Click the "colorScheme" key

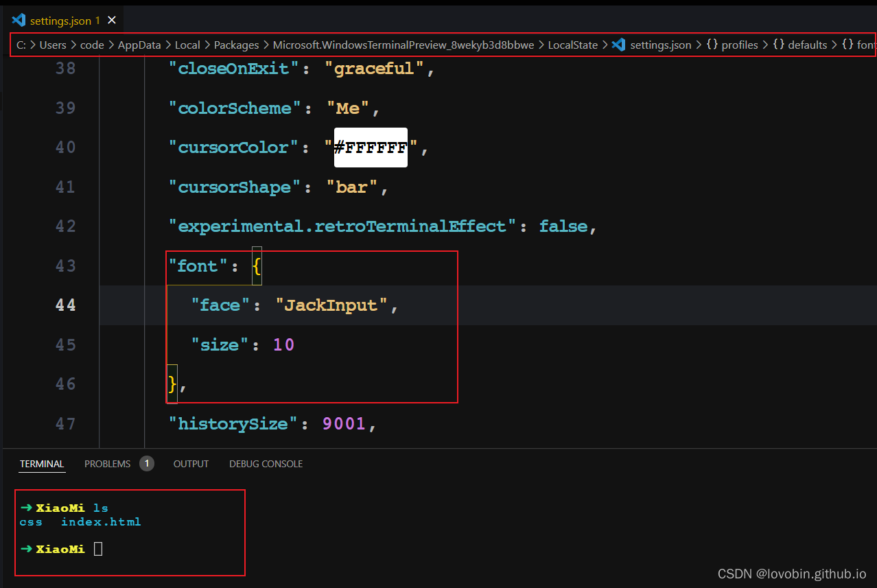coord(235,108)
